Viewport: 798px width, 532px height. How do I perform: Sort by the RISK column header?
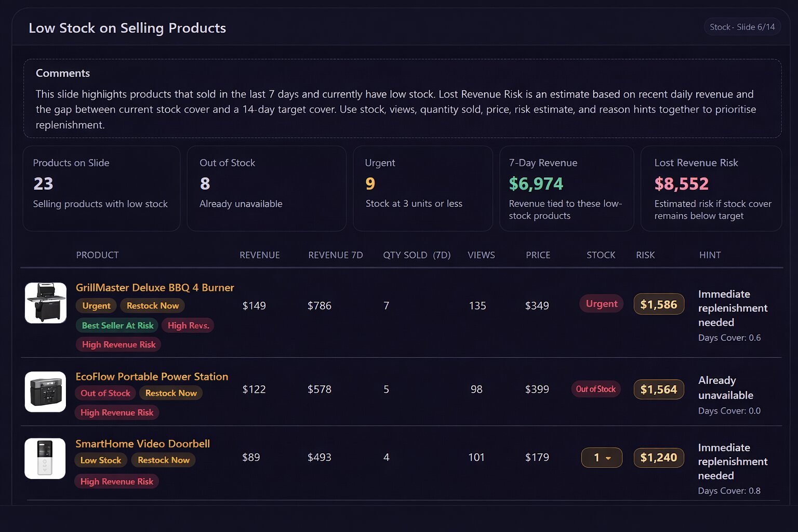pyautogui.click(x=645, y=255)
